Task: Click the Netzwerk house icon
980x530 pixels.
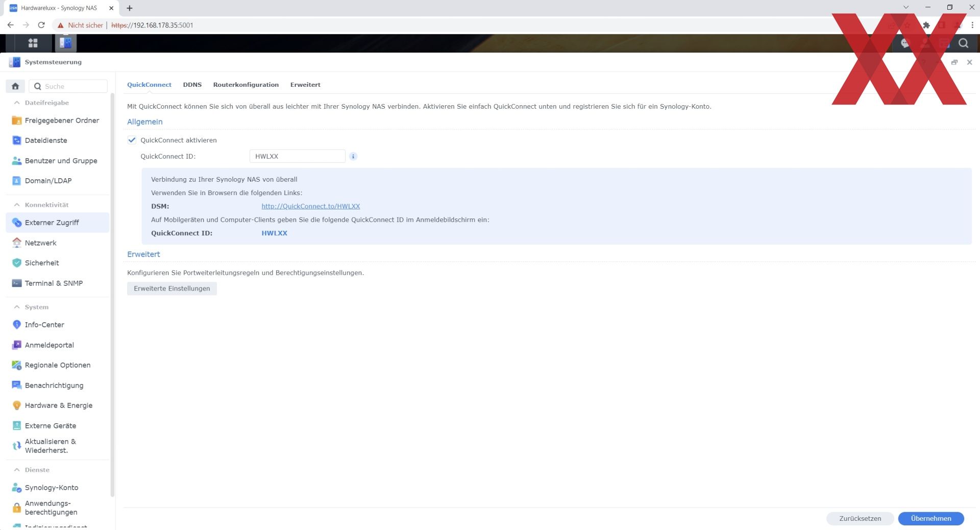Action: tap(16, 243)
